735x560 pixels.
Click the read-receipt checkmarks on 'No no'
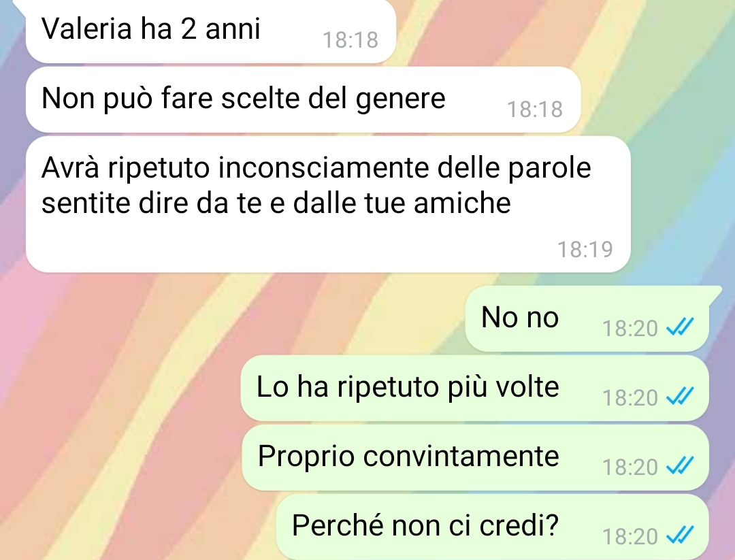(680, 327)
